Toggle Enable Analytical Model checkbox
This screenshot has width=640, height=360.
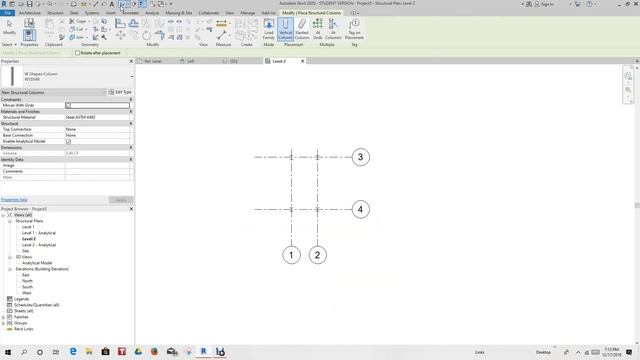(x=68, y=141)
